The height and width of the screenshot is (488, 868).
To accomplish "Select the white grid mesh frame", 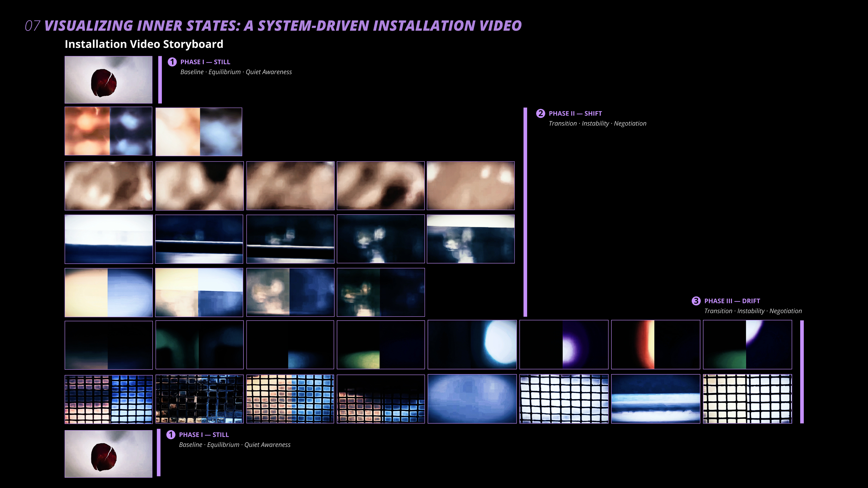I will [x=564, y=399].
